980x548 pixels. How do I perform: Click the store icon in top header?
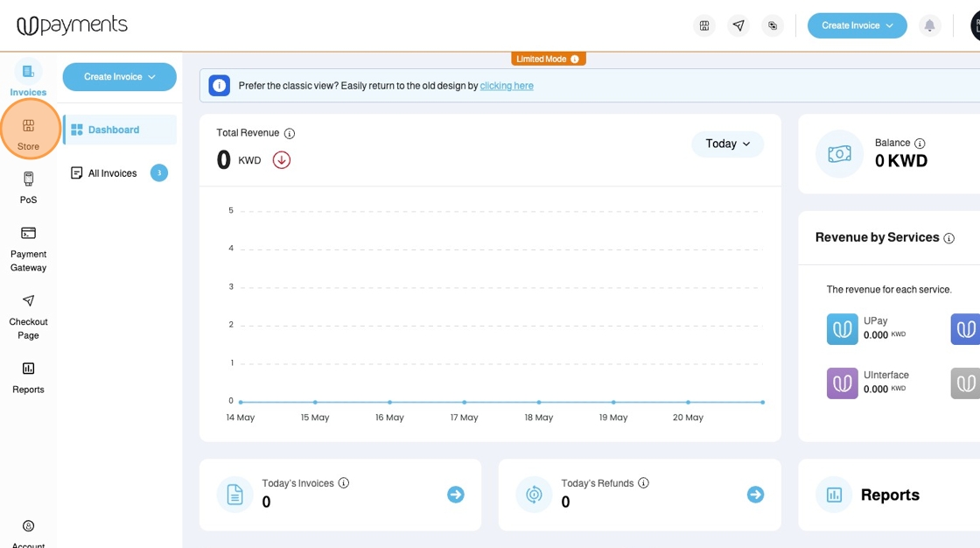704,25
